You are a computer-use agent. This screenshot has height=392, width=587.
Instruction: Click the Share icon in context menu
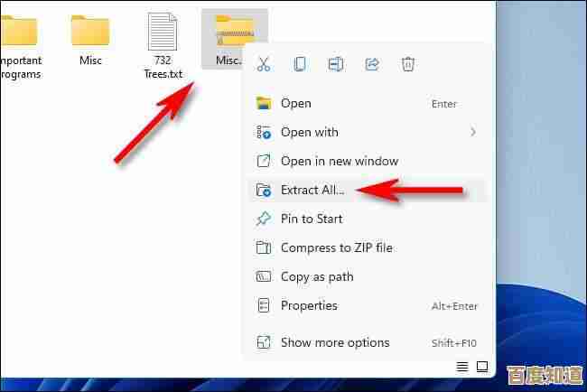(x=372, y=64)
